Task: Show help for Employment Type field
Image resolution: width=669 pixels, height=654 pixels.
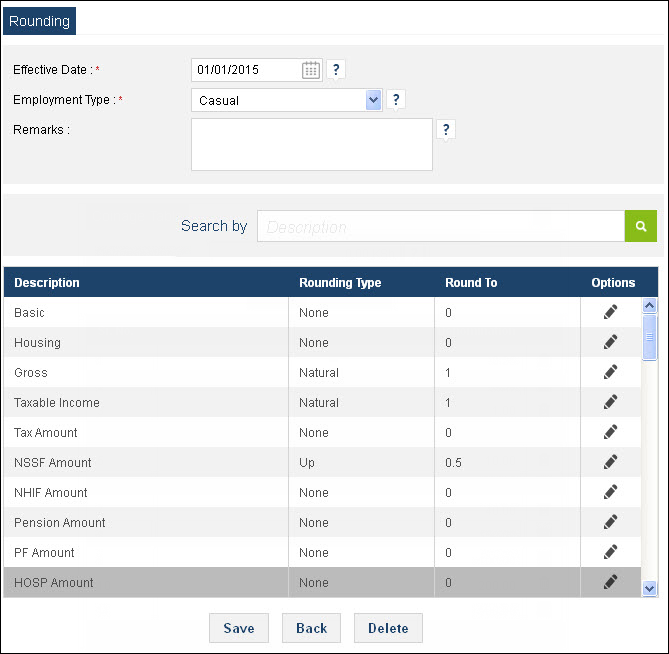Action: tap(396, 99)
